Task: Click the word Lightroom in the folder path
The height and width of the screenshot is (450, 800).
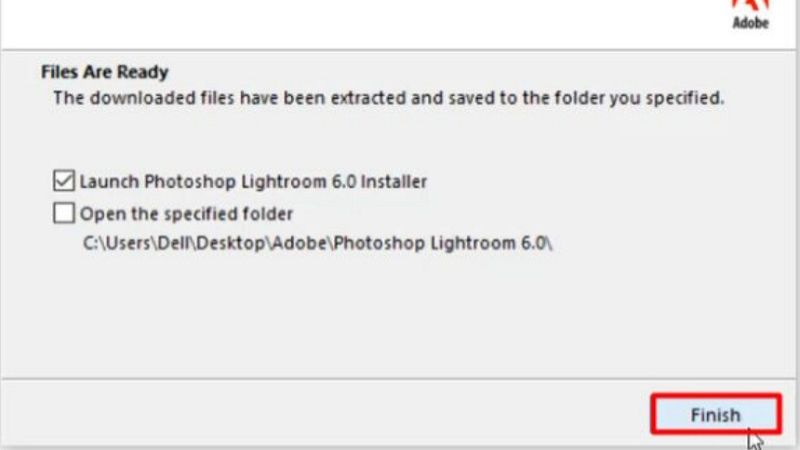Action: pyautogui.click(x=473, y=242)
